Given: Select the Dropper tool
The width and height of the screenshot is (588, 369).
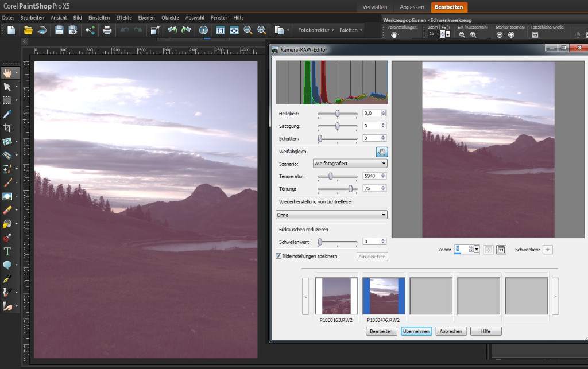Looking at the screenshot, I should (x=7, y=114).
